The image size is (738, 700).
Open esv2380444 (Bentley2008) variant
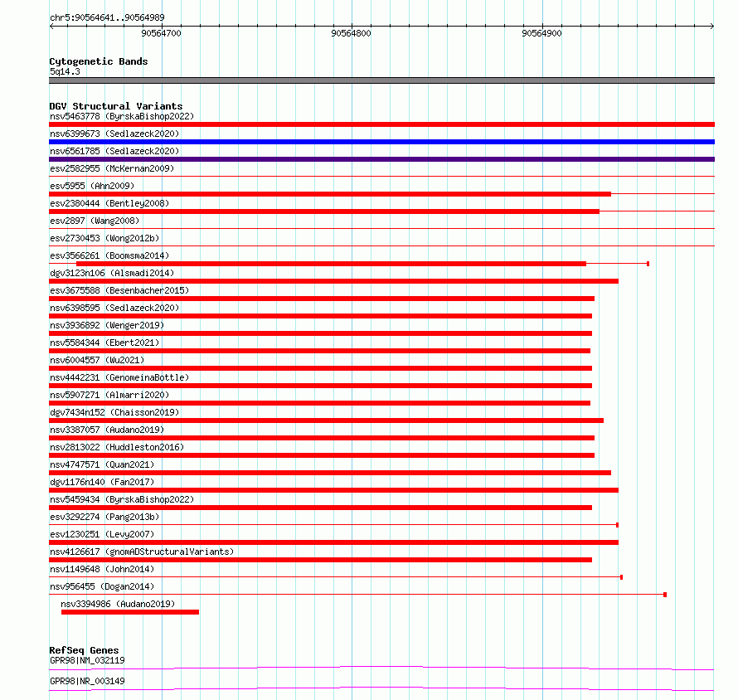pos(109,203)
